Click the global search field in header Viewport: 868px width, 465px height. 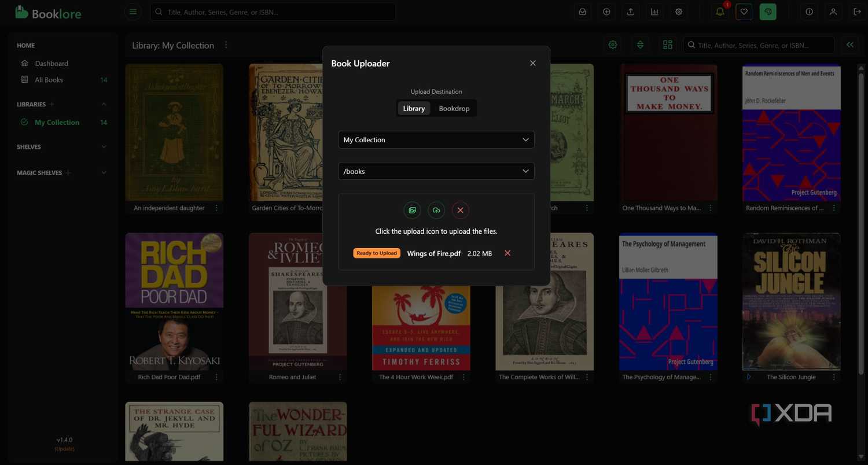coord(273,12)
